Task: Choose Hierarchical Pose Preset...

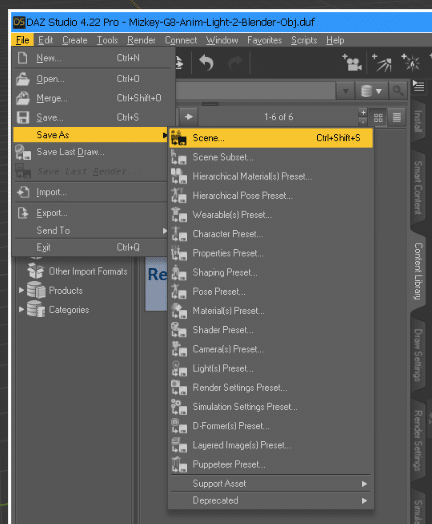Action: 270,195
